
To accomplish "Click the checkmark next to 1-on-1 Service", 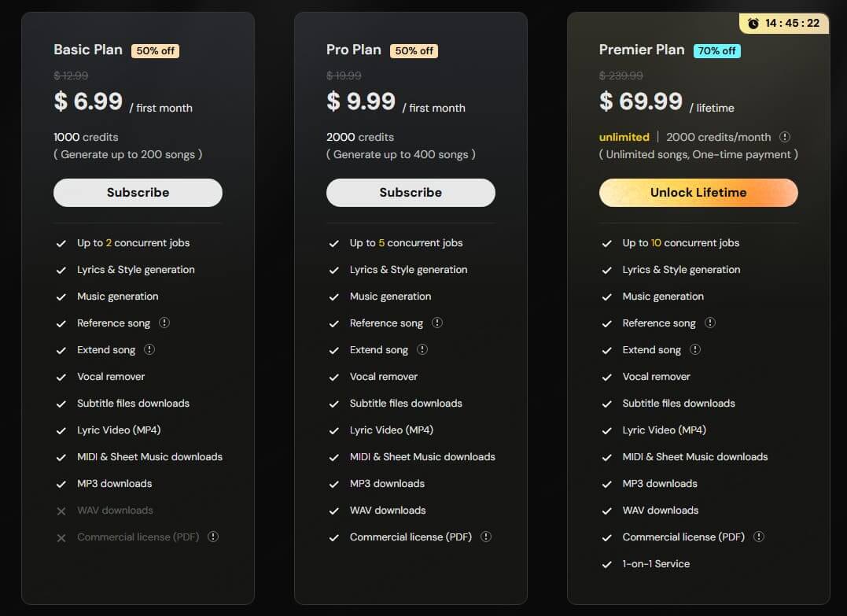I will click(606, 563).
